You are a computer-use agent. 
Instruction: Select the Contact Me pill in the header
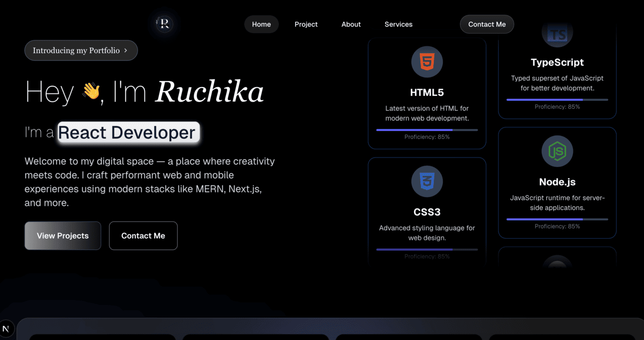487,24
